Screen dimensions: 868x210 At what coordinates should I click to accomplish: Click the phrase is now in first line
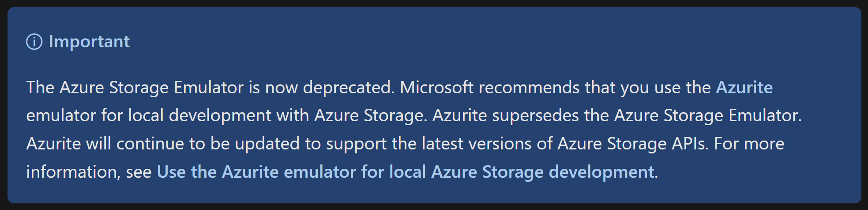[274, 88]
